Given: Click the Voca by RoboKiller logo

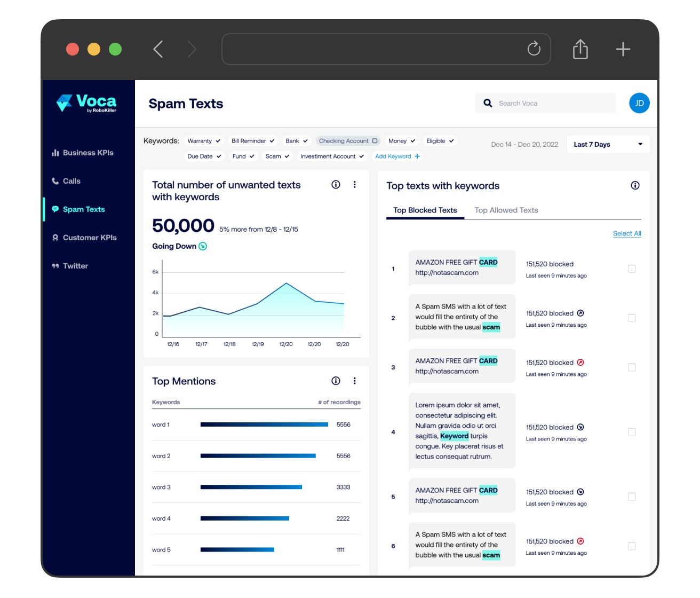Looking at the screenshot, I should point(87,103).
